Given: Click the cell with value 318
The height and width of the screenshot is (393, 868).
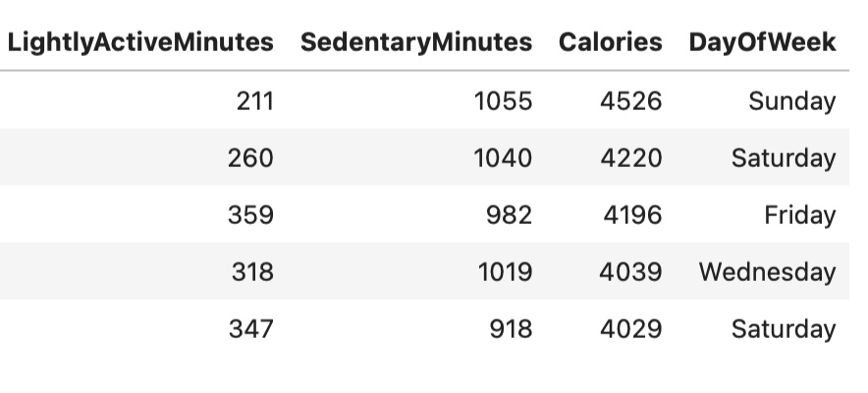Looking at the screenshot, I should tap(252, 272).
